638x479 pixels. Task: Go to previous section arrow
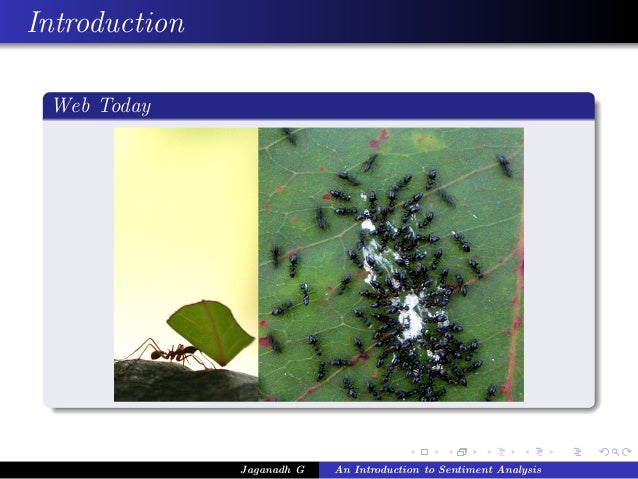click(527, 452)
